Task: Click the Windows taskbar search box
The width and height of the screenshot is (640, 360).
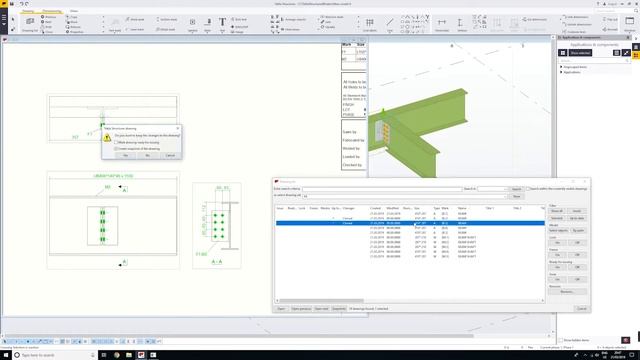Action: tap(54, 355)
